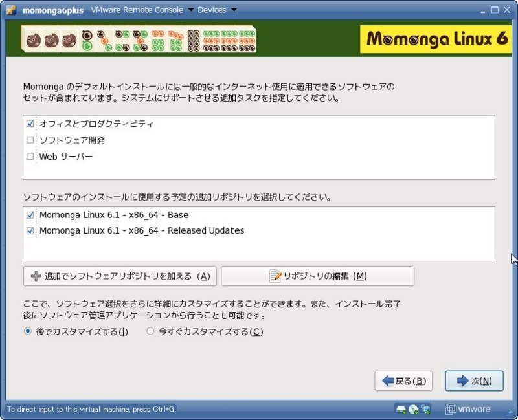518x420 pixels.
Task: Maximize the VMware Remote Console window
Action: tap(495, 10)
